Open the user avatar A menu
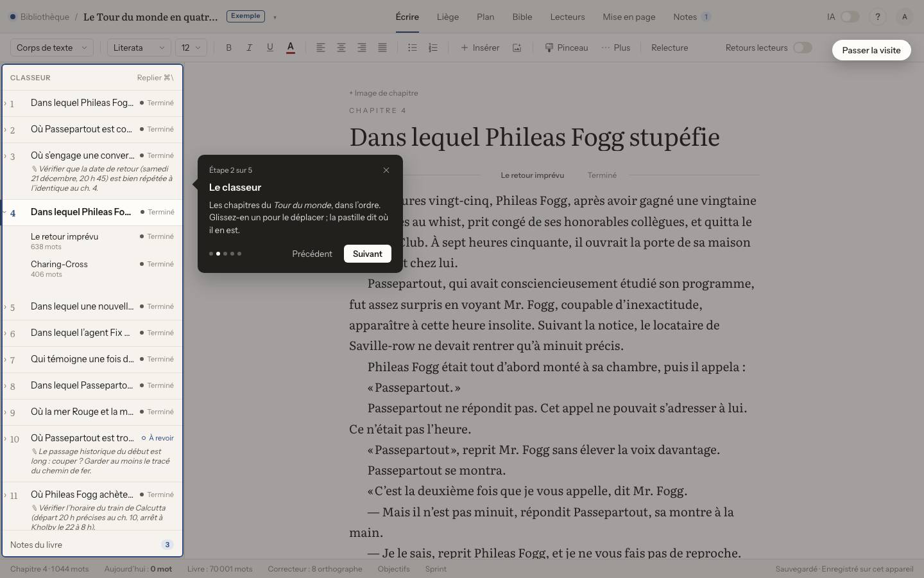The width and height of the screenshot is (924, 578). click(905, 17)
